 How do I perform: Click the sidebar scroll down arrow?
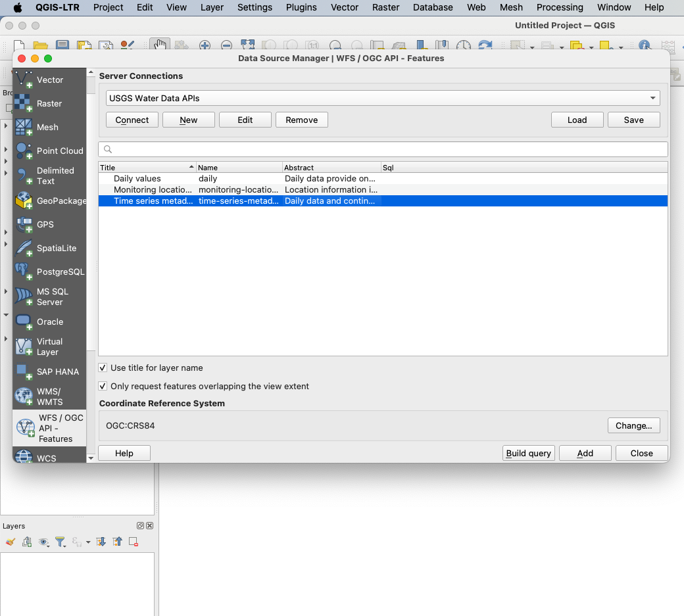tap(91, 458)
